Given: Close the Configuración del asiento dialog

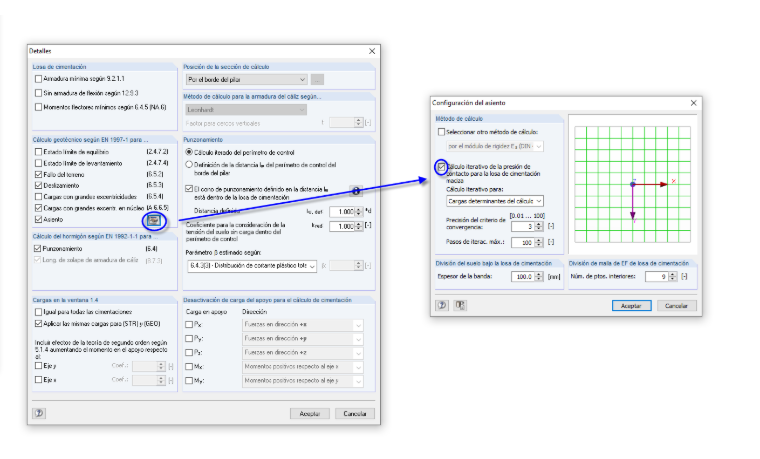Looking at the screenshot, I should (693, 103).
